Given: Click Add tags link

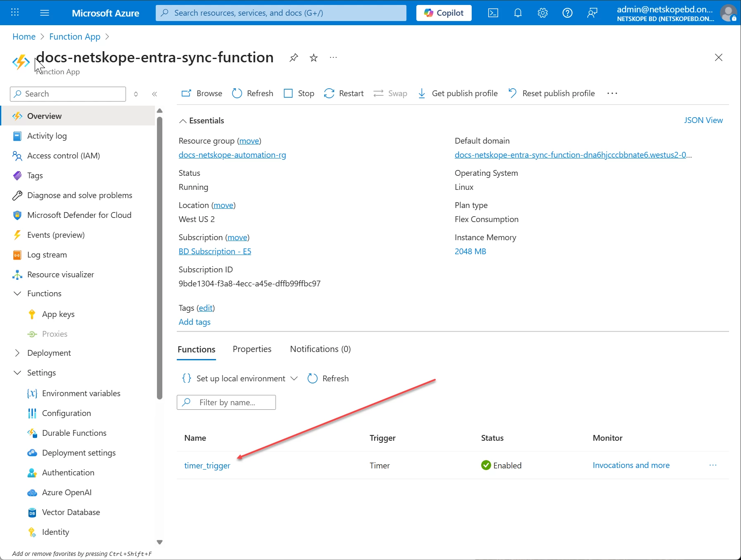Looking at the screenshot, I should tap(195, 322).
